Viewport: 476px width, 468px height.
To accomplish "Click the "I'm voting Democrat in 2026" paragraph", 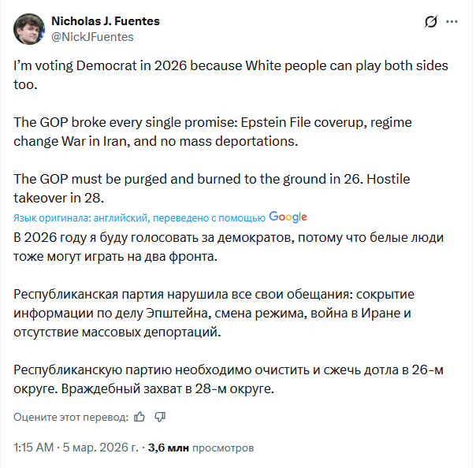I will 230,74.
